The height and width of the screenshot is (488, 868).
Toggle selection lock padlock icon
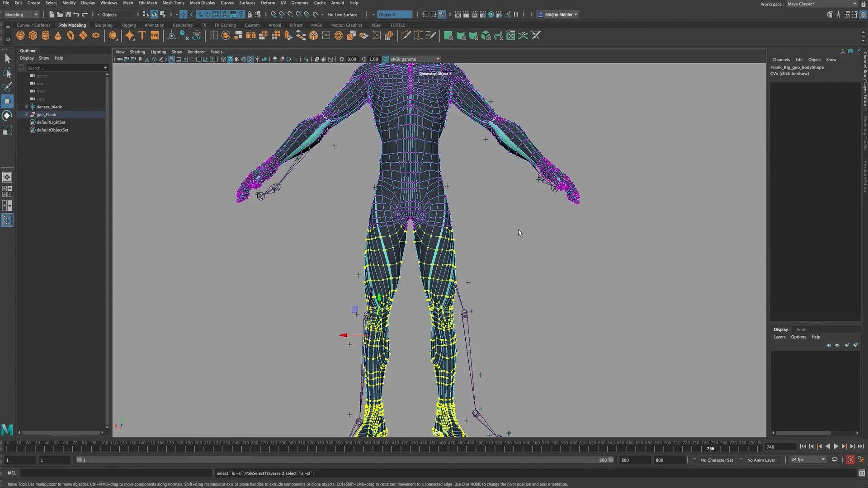[x=250, y=14]
